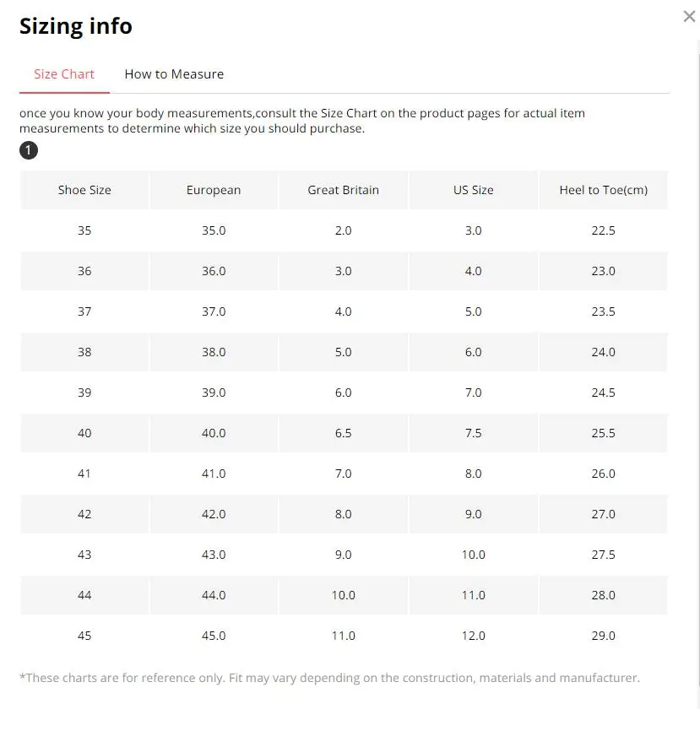Select shoe size 45 row label

(84, 636)
